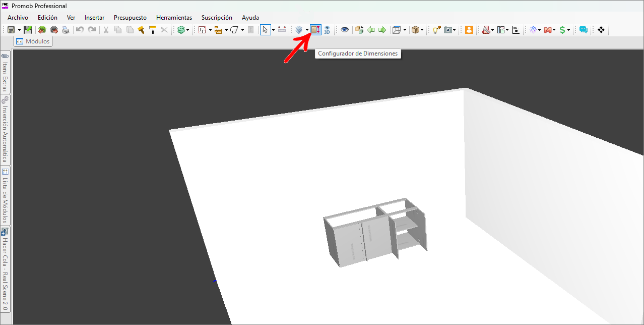The width and height of the screenshot is (644, 325).
Task: Open the camera icon dropdown arrow
Action: [x=455, y=30]
